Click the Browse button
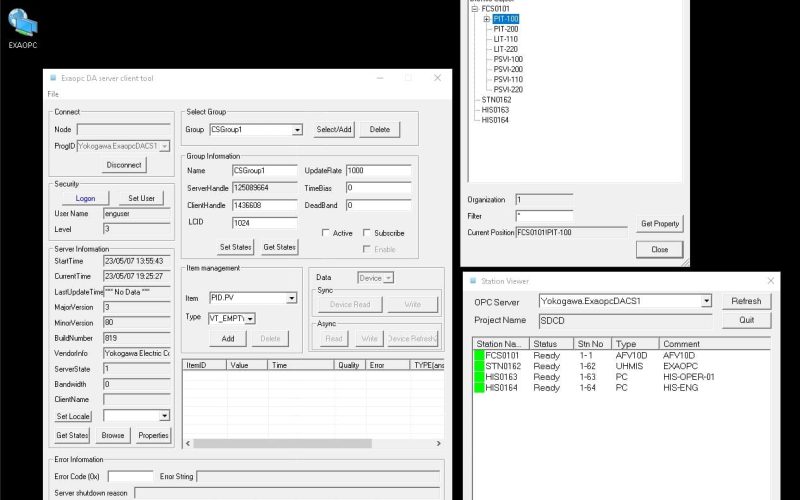 [113, 435]
